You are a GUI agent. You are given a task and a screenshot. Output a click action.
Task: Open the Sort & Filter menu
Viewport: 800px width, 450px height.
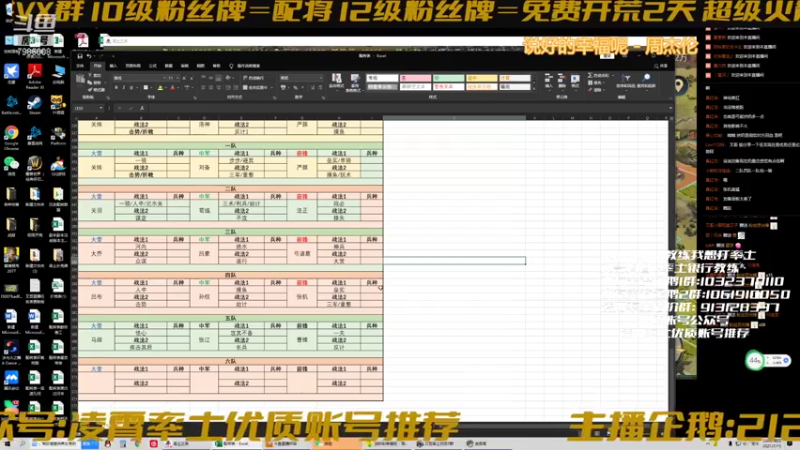[626, 81]
